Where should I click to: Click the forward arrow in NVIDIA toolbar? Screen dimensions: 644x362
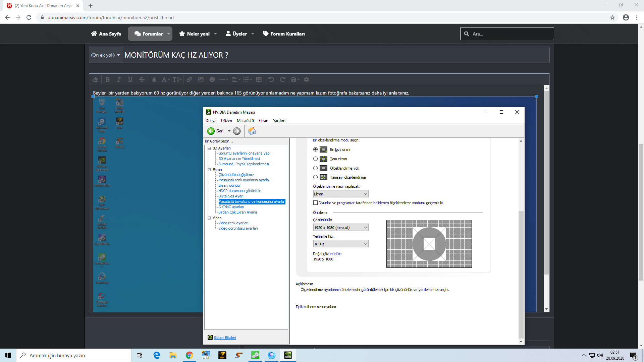[x=237, y=131]
